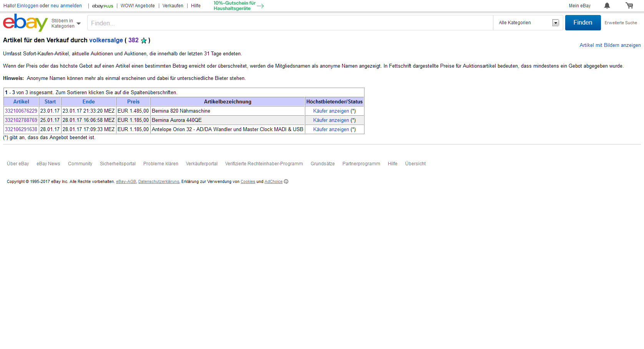Click the blue Finden button
Screen dimensions: 644x349
[583, 23]
